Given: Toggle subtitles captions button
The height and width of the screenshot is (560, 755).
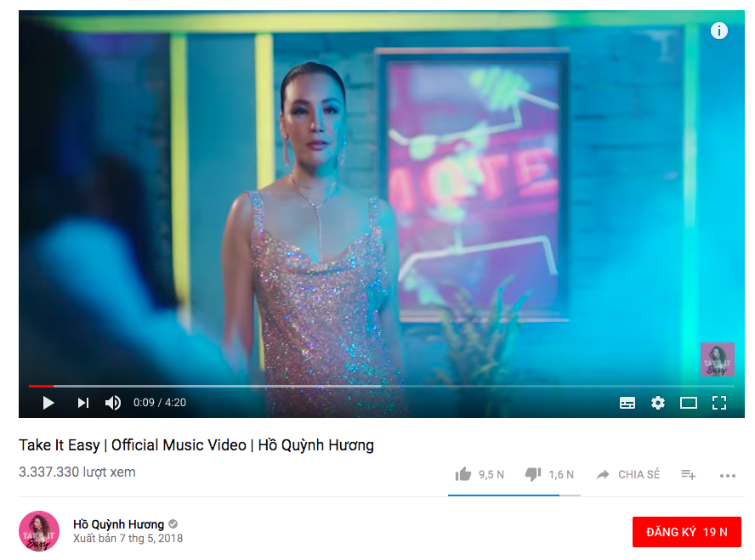Looking at the screenshot, I should point(627,403).
